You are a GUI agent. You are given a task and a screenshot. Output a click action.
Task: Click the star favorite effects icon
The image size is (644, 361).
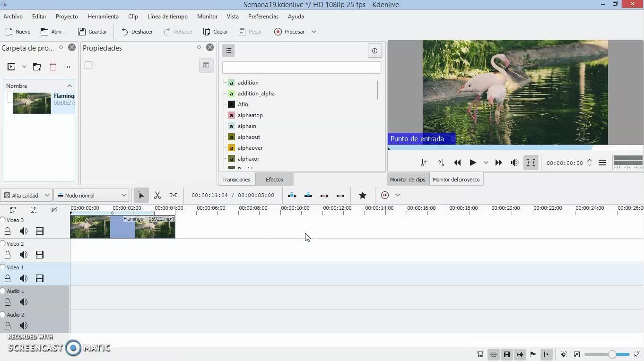363,196
